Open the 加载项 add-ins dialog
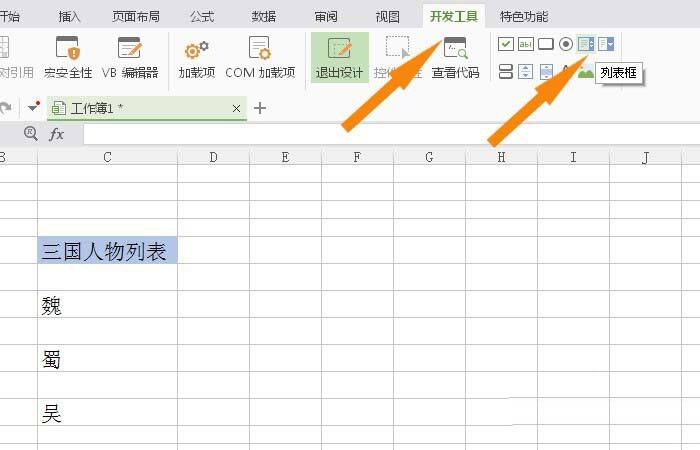 (x=197, y=58)
